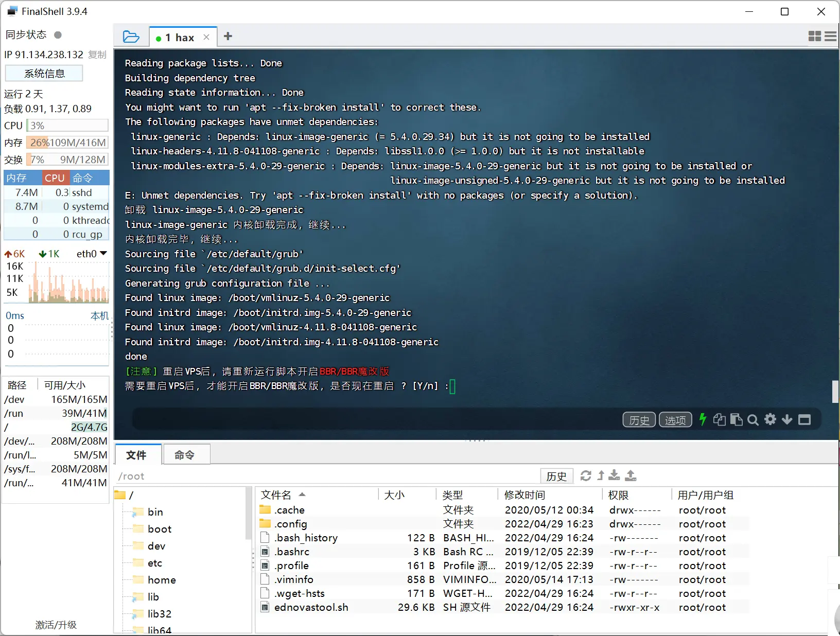Screen dimensions: 840x636
Task: Sort processes by the CPU column header
Action: pos(55,178)
